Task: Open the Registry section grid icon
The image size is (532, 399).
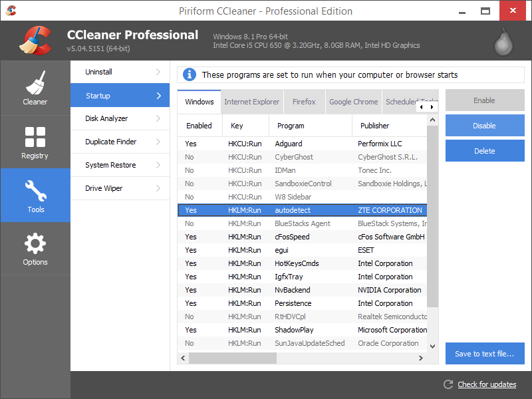Action: pos(35,137)
